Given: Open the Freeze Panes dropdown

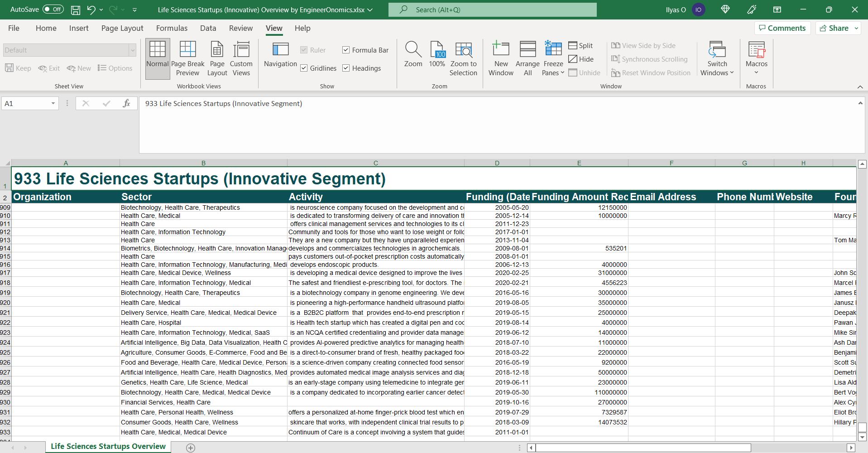Looking at the screenshot, I should pos(553,58).
